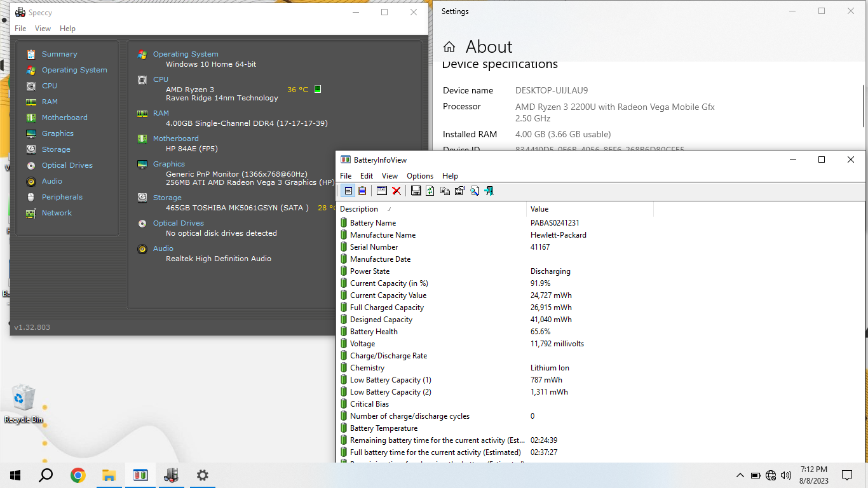Click the red X delete toolbar icon
The width and height of the screenshot is (868, 488).
pos(397,191)
